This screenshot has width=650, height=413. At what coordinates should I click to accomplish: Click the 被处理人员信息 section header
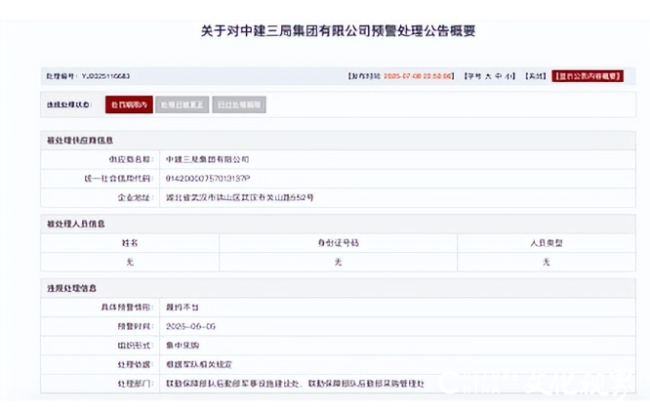tap(74, 223)
